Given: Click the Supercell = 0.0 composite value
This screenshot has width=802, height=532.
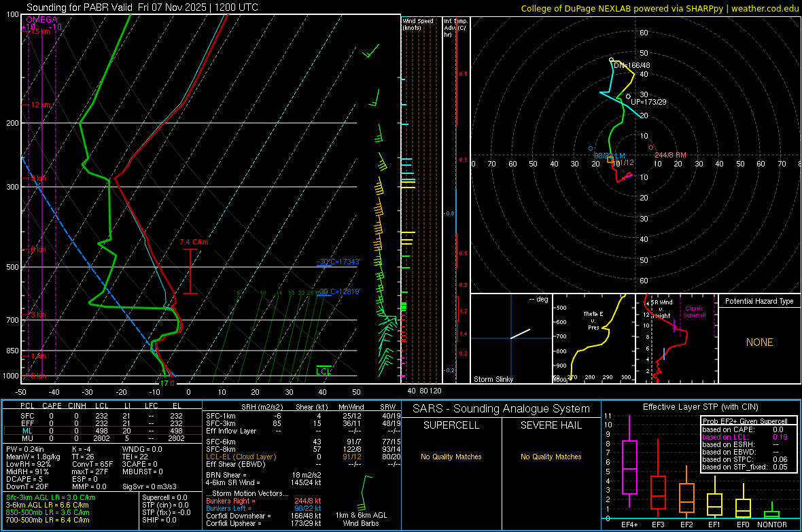Looking at the screenshot, I should (x=164, y=497).
